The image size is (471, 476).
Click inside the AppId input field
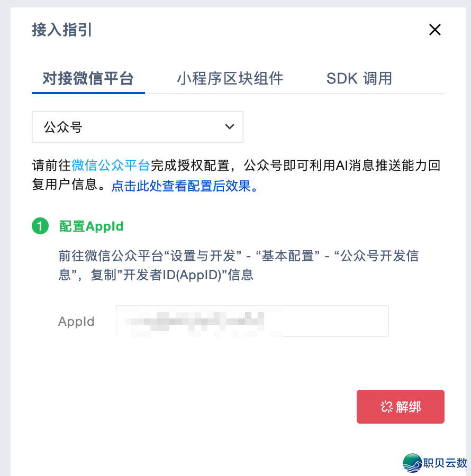(x=252, y=321)
